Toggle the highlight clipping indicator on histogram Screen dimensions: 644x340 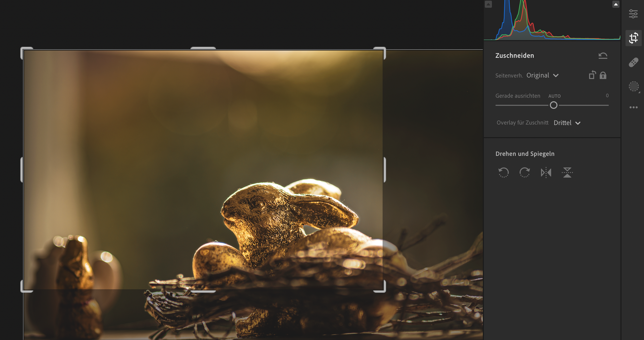[x=616, y=4]
